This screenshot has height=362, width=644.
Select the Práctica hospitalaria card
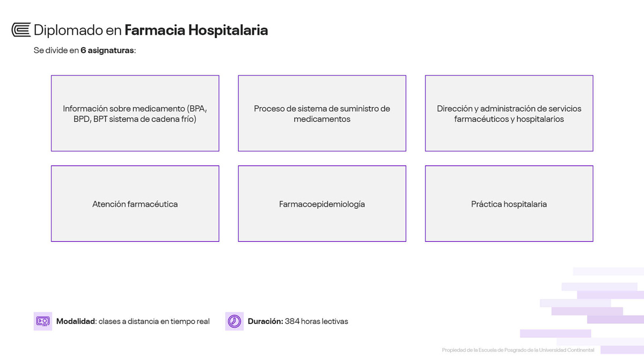509,204
